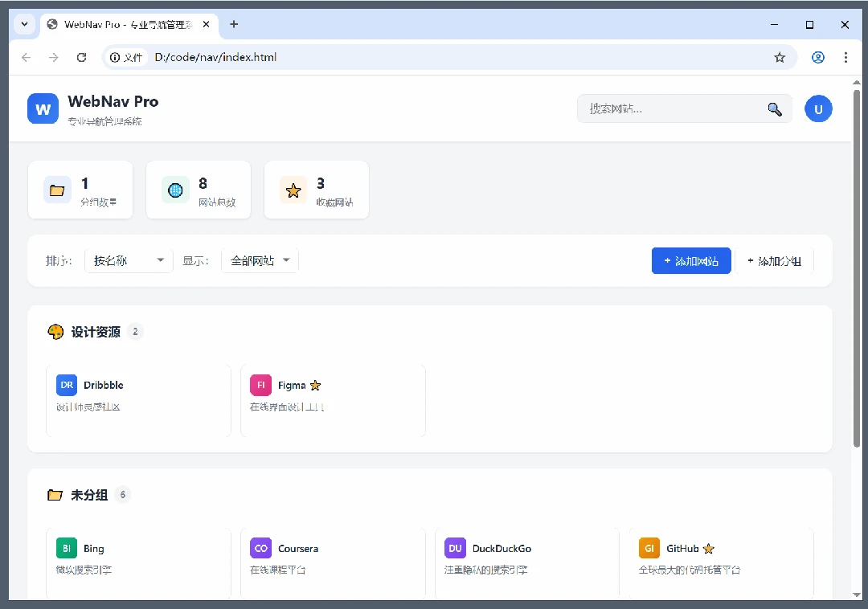This screenshot has width=868, height=609.
Task: Open Chrome's three-dot menu
Action: tap(845, 57)
